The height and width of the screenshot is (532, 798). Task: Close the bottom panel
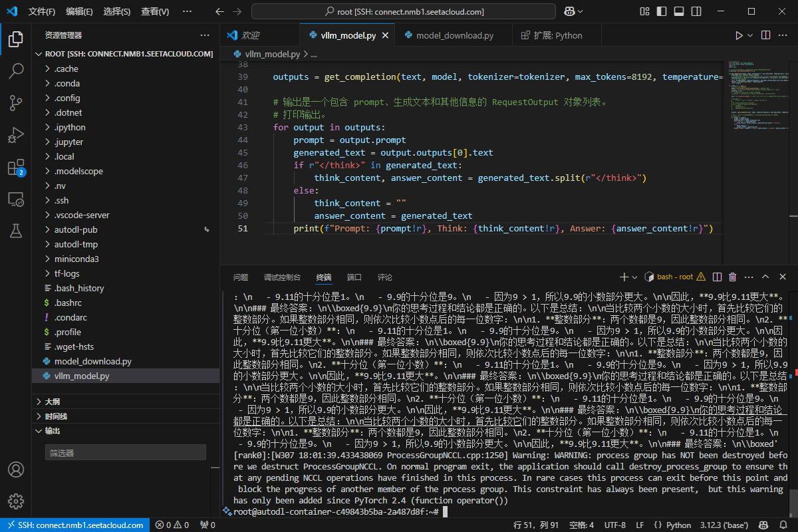coord(783,277)
